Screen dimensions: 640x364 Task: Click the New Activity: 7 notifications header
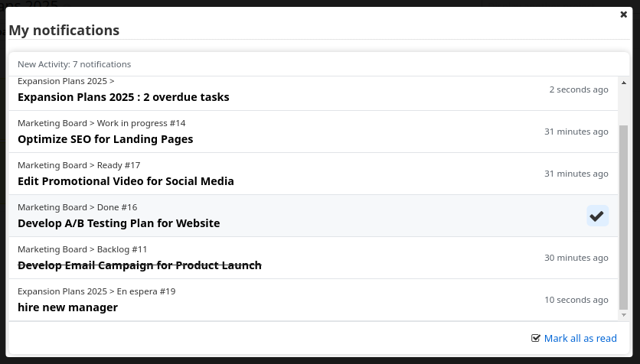74,64
